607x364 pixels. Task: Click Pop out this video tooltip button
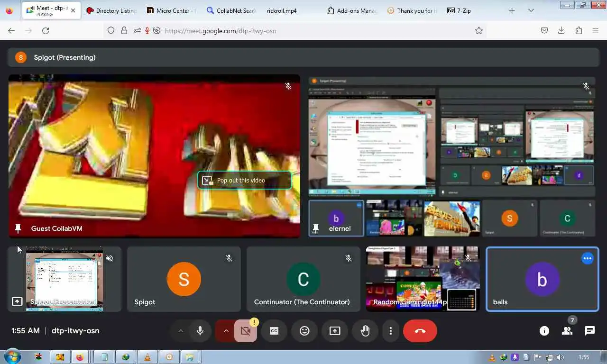245,180
